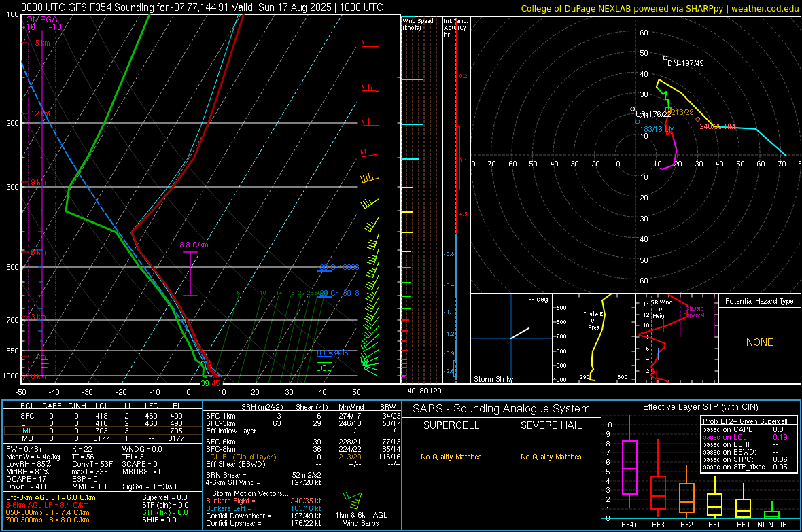Viewport: 802px width, 532px height.
Task: Click the DCAPE = 17 value
Action: click(26, 479)
